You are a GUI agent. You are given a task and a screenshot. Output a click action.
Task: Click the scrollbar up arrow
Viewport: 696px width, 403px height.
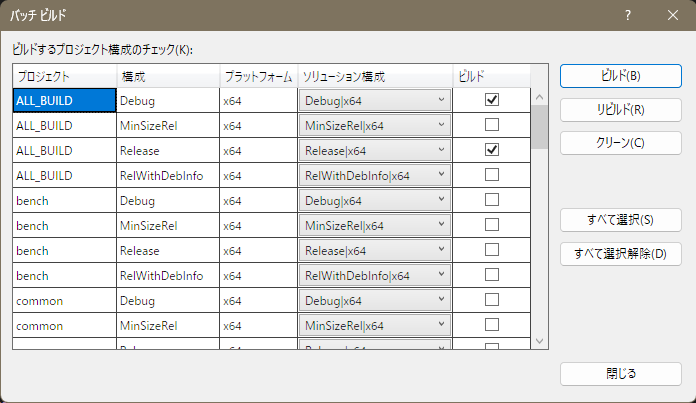(x=539, y=97)
